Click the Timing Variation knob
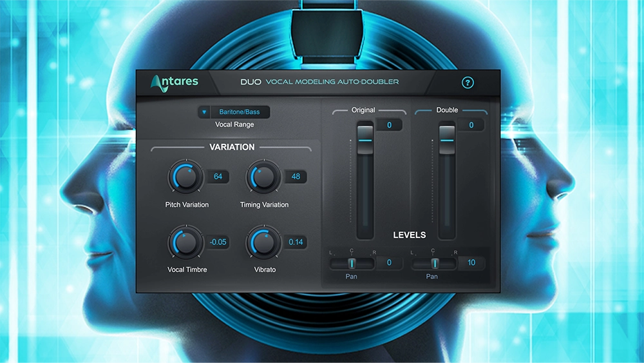 [263, 177]
